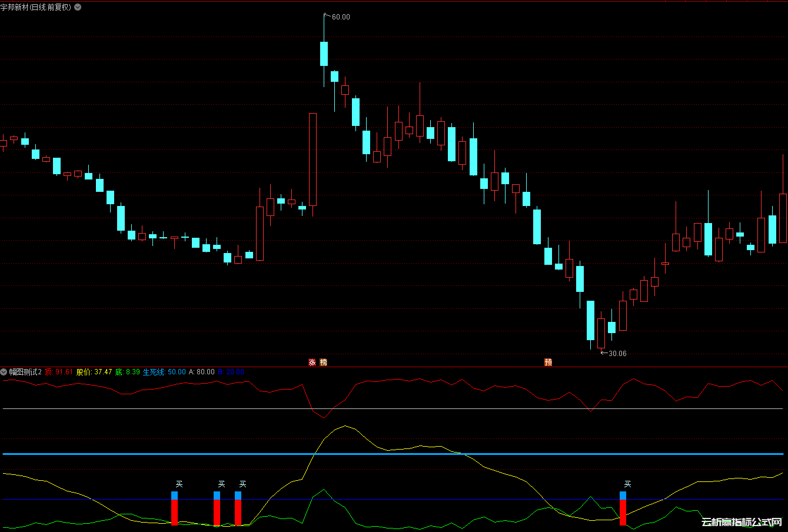Screen dimensions: 788x532
Task: Click the 30.06 low price label
Action: click(x=617, y=354)
